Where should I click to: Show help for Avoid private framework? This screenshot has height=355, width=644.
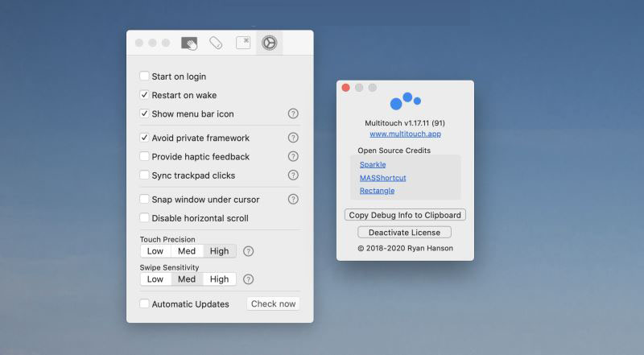click(293, 138)
